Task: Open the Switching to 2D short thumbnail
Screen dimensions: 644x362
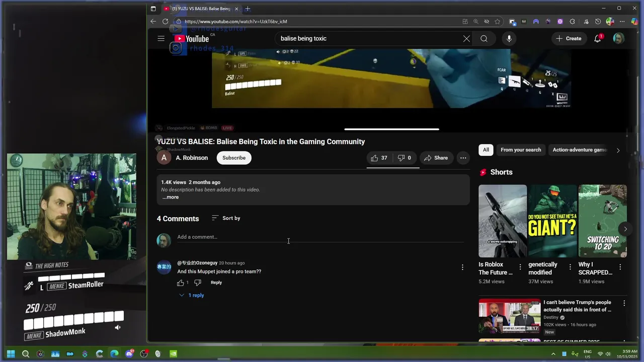Action: (603, 221)
